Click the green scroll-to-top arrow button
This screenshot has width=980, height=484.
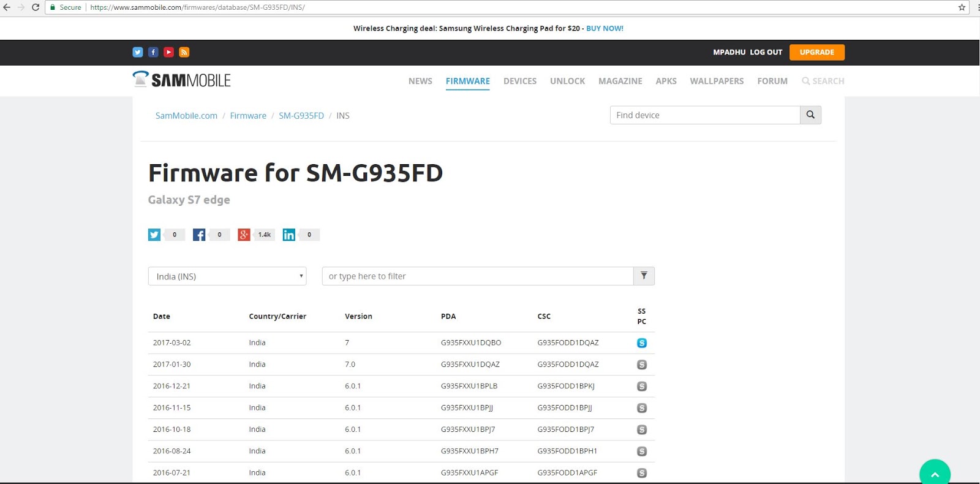tap(935, 472)
